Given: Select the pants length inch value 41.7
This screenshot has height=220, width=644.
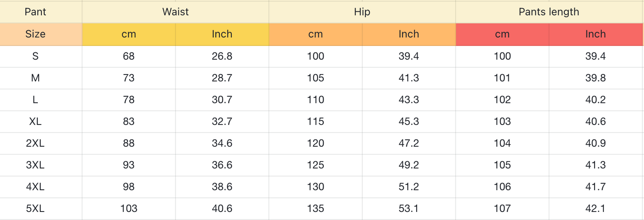Looking at the screenshot, I should (595, 187).
